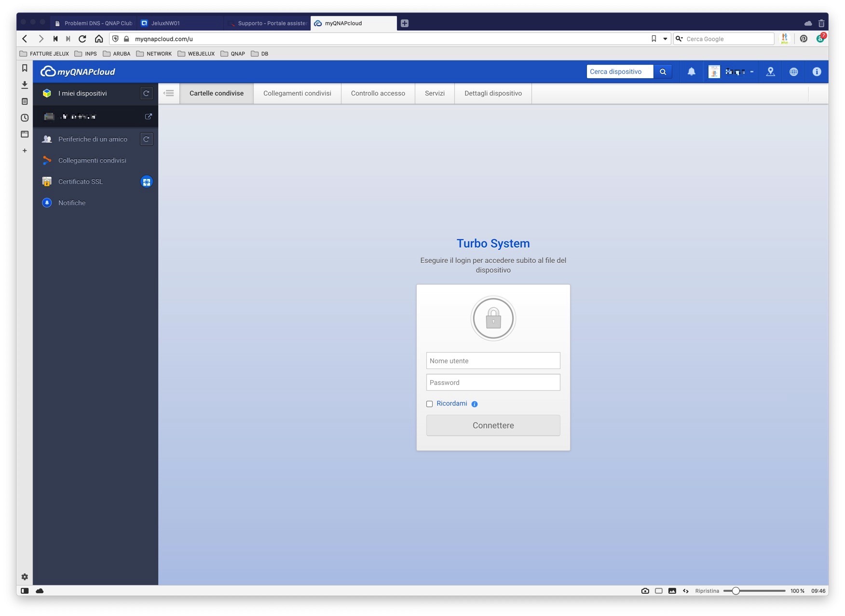Click info icon next to Ricordami
The height and width of the screenshot is (616, 845).
pyautogui.click(x=475, y=404)
